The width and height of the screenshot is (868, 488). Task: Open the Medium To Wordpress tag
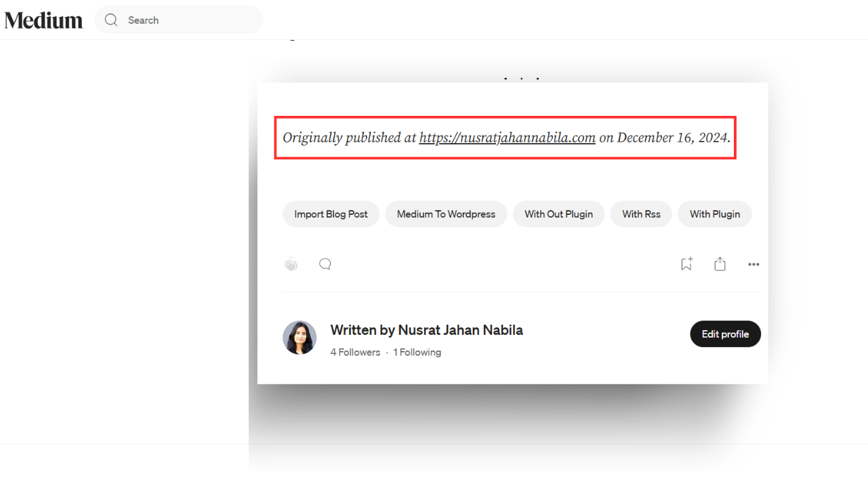tap(446, 214)
